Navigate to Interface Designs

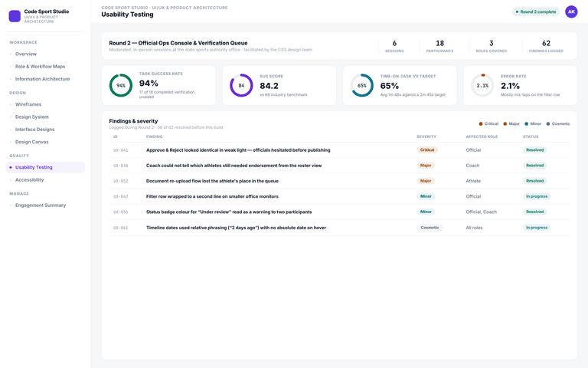35,129
